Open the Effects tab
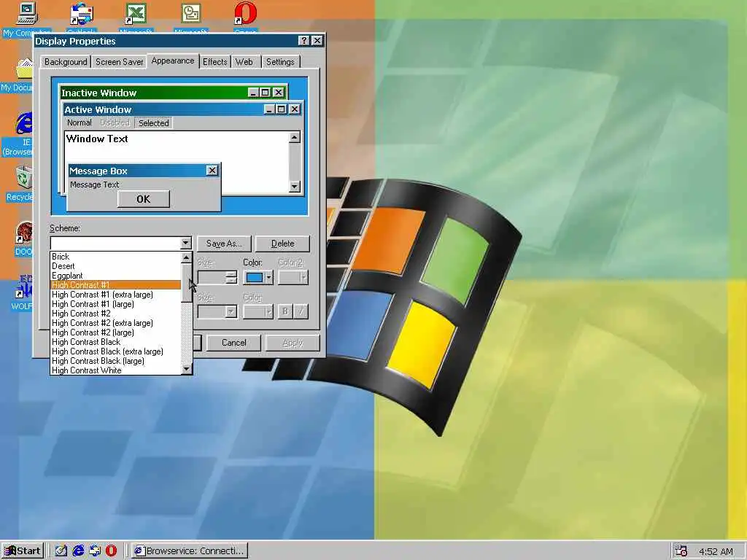This screenshot has width=747, height=560. [x=215, y=62]
